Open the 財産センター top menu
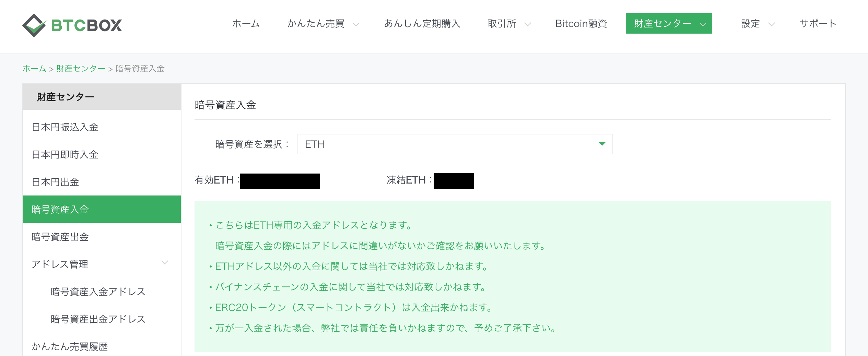This screenshot has width=868, height=356. (669, 23)
